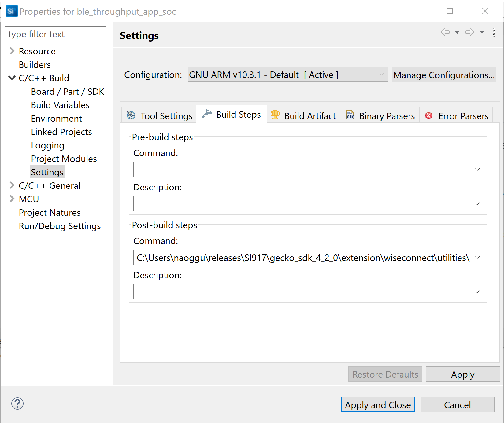Image resolution: width=504 pixels, height=424 pixels.
Task: Click the Build Steps hammer icon
Action: 207,114
